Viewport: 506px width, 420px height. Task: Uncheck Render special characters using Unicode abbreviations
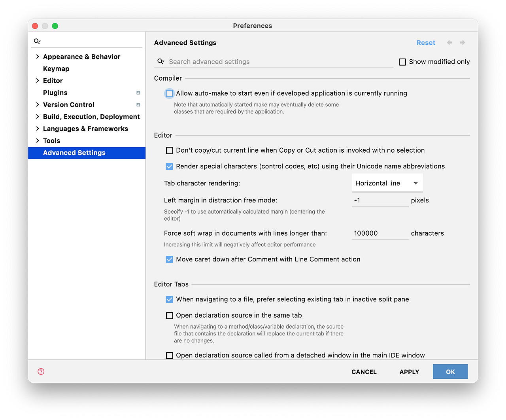[x=169, y=166]
